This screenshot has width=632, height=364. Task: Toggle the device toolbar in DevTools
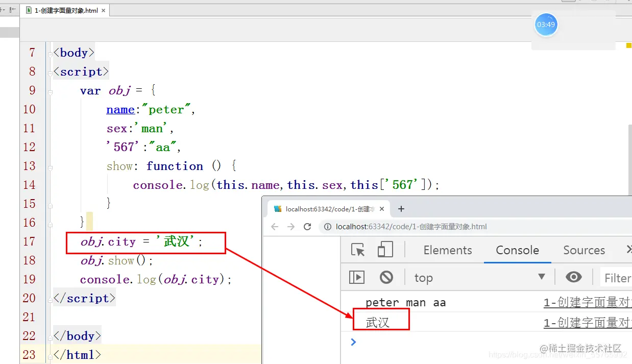385,250
